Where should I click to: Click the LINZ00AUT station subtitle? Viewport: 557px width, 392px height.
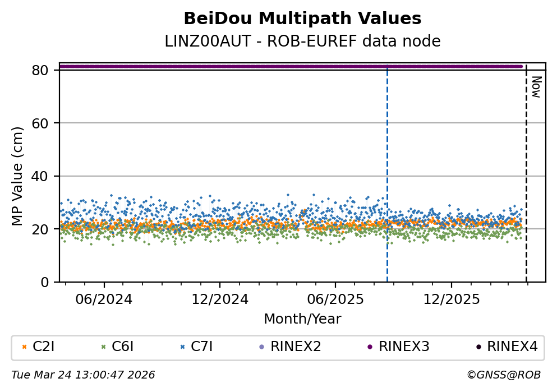pos(302,41)
